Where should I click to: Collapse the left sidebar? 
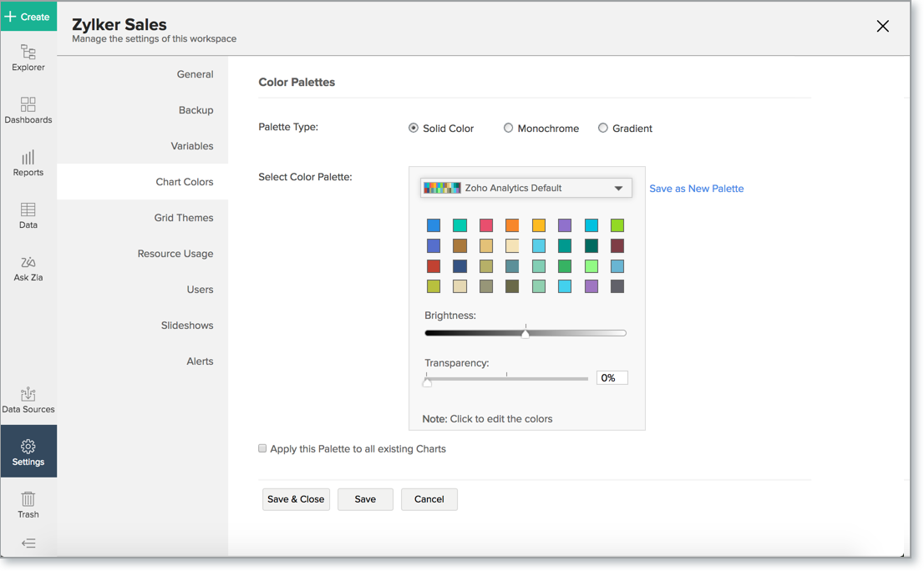pos(28,543)
